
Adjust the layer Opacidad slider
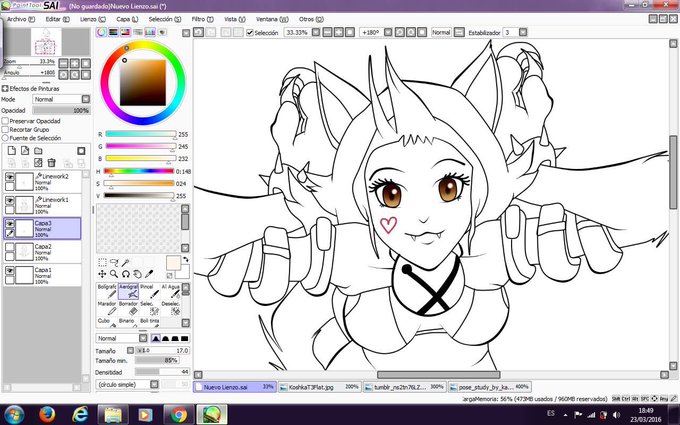click(x=61, y=111)
